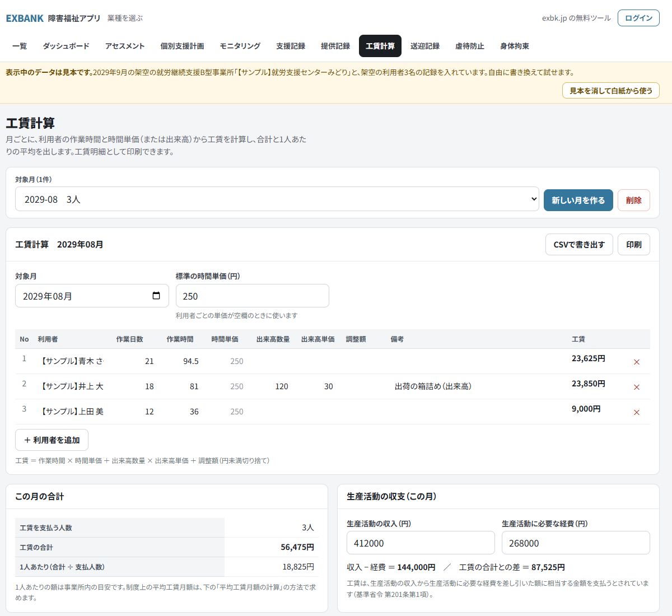Click 備考 cell in 上田 row

click(477, 412)
